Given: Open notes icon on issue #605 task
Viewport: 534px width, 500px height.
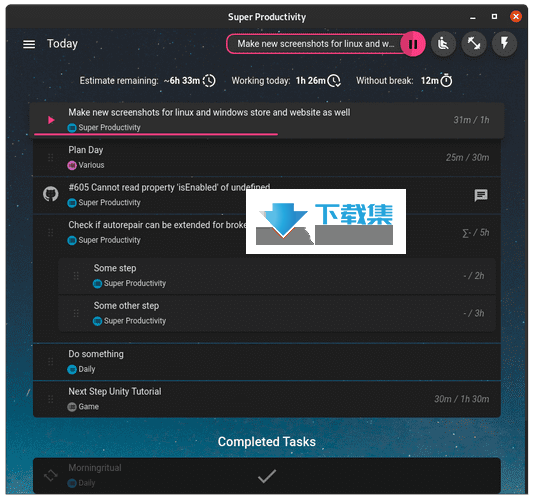Looking at the screenshot, I should tap(481, 196).
